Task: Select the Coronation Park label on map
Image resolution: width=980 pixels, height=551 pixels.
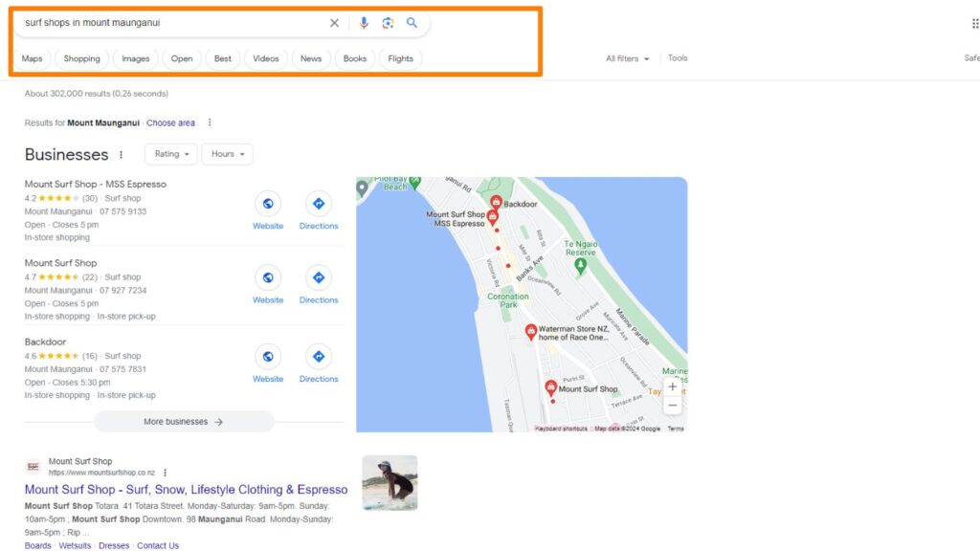Action: coord(508,300)
